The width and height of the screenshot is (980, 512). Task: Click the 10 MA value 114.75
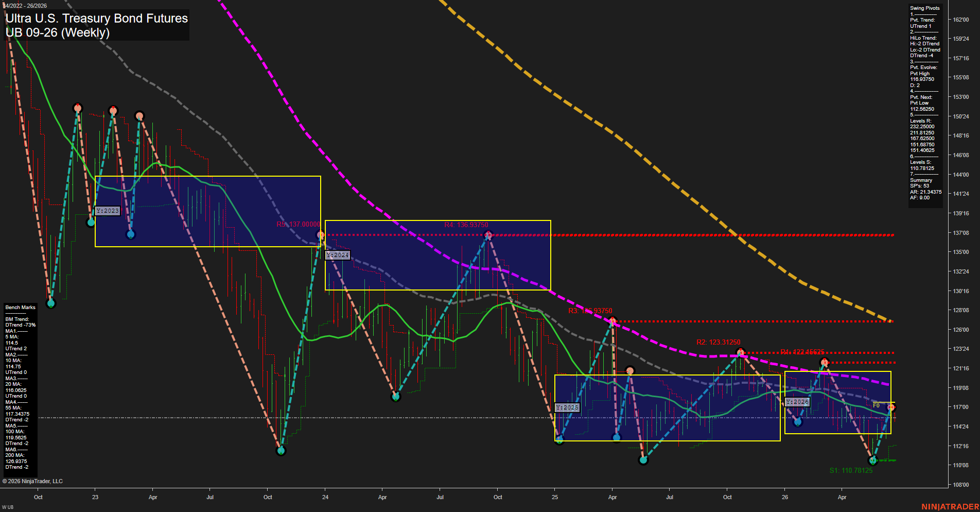13,367
